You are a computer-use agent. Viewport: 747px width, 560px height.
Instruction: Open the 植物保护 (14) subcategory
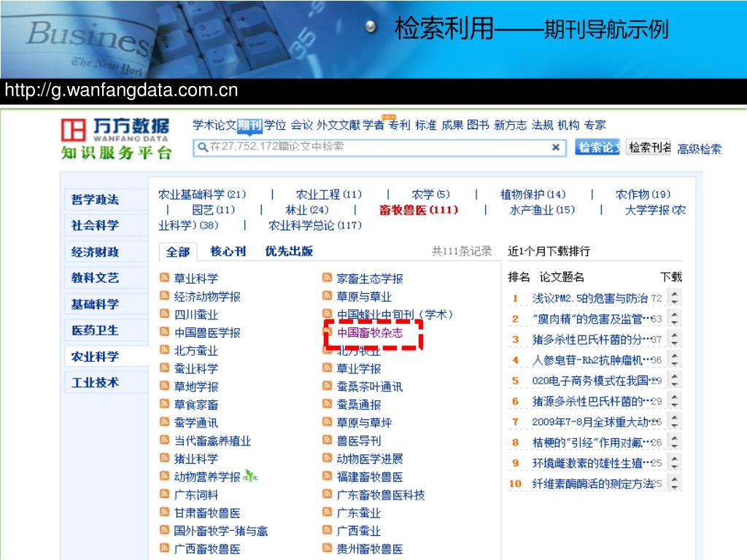coord(533,194)
